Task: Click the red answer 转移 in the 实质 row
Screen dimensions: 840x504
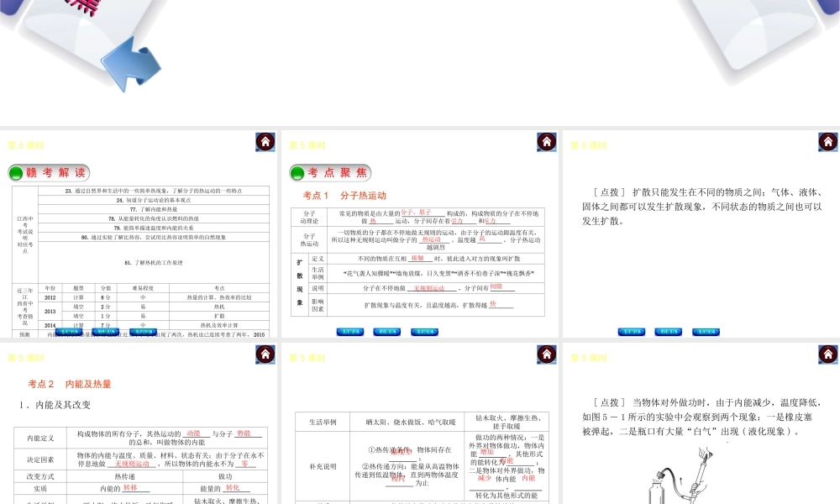Action: tap(130, 488)
